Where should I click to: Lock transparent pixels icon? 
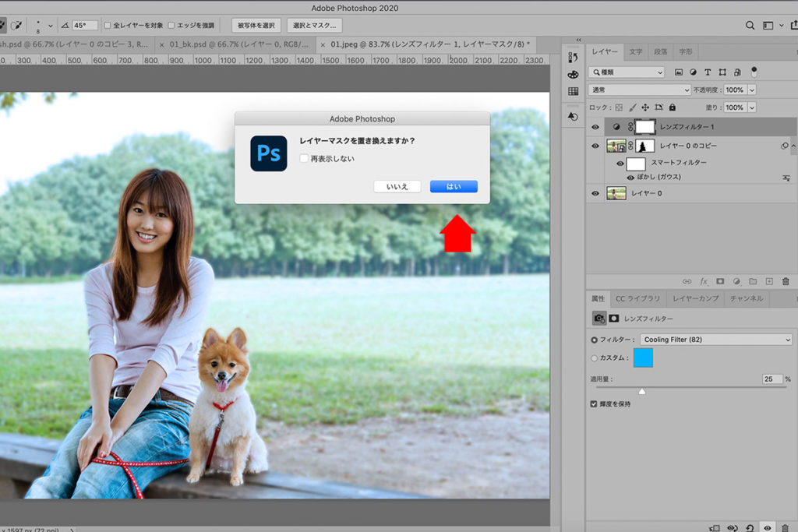[x=619, y=107]
